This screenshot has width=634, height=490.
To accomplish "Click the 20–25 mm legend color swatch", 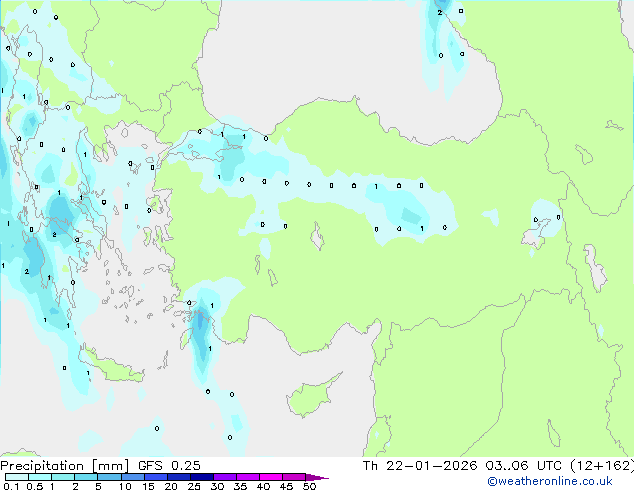I will click(178, 477).
